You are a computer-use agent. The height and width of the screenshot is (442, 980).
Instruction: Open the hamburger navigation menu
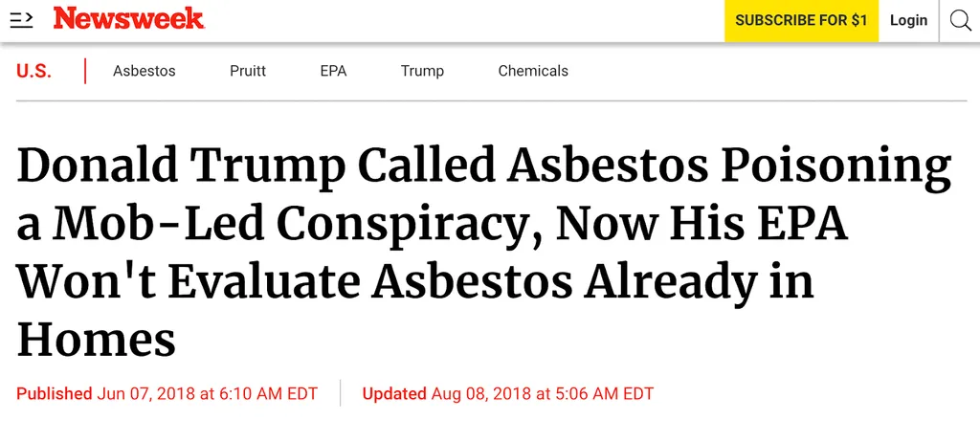[21, 21]
